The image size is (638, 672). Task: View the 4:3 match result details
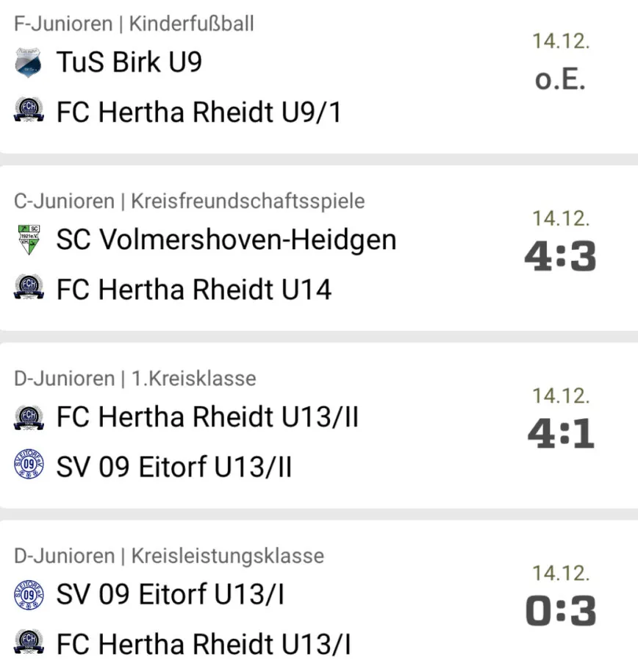pos(560,257)
